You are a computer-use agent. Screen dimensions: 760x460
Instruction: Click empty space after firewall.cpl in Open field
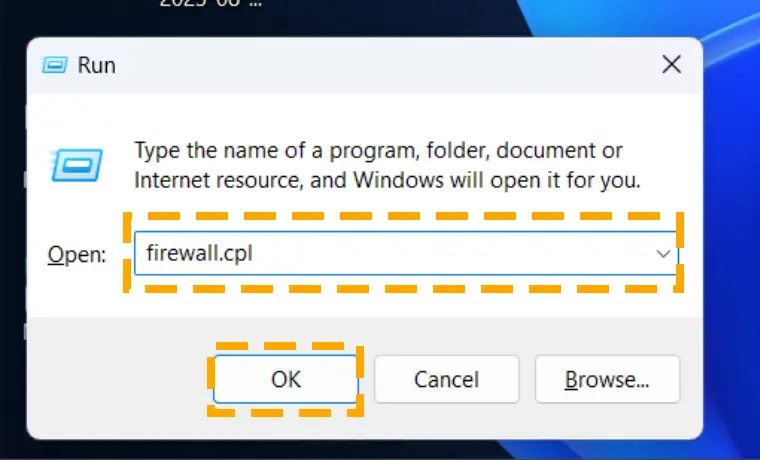click(x=451, y=254)
